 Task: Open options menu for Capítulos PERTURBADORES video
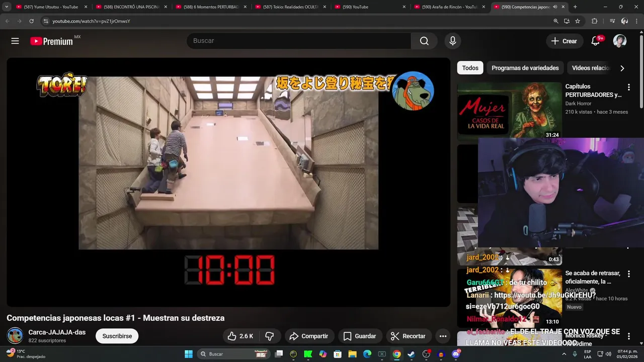click(628, 87)
